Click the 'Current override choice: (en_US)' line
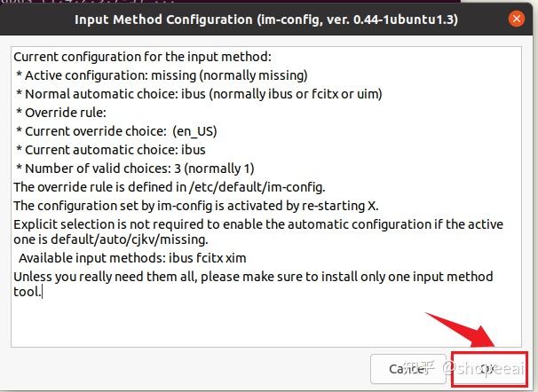The image size is (538, 392). pyautogui.click(x=117, y=130)
